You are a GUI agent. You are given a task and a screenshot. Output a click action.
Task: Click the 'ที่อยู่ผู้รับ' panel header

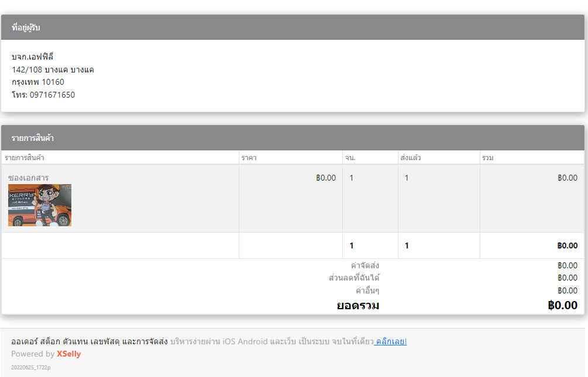point(26,27)
